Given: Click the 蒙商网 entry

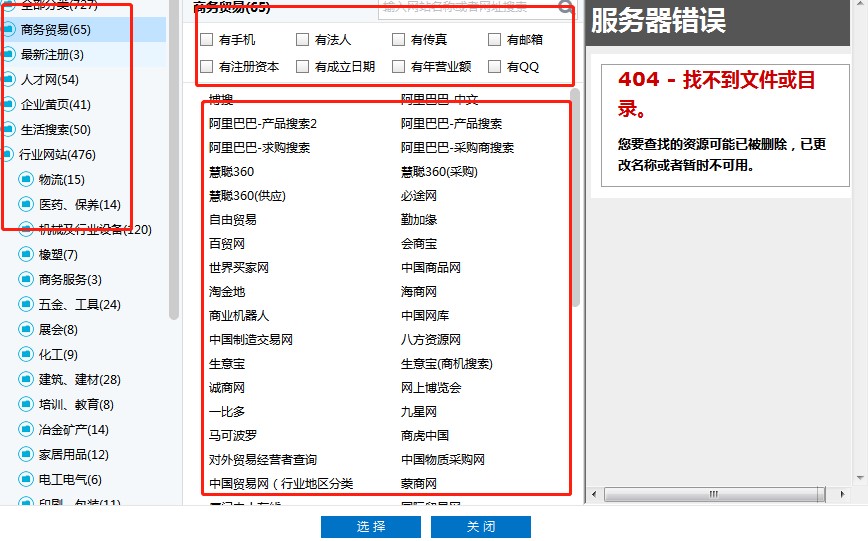Looking at the screenshot, I should tap(418, 483).
